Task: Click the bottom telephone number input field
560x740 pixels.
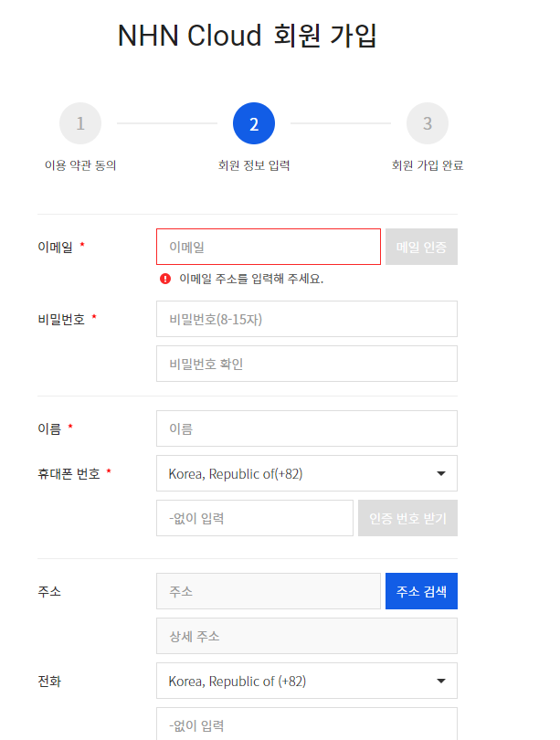Action: (306, 725)
